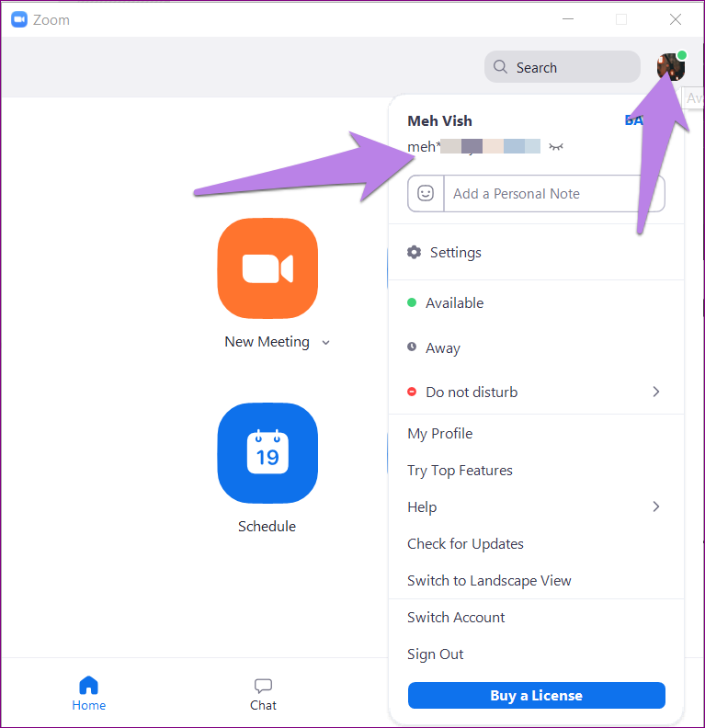This screenshot has height=728, width=705.
Task: Open My Profile from the menu
Action: (439, 434)
